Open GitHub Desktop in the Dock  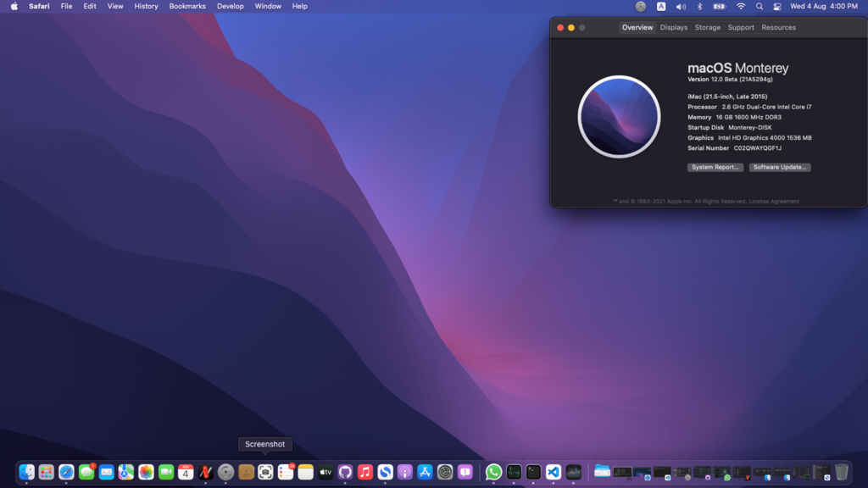[346, 472]
